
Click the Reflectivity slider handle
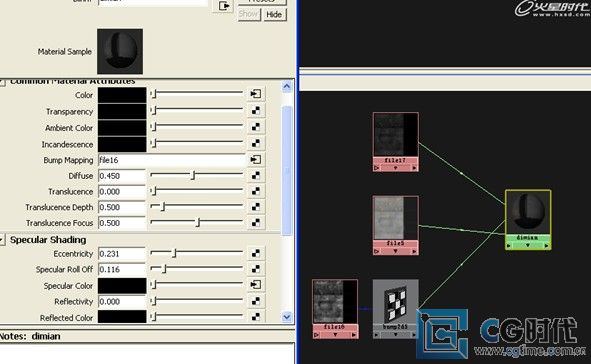153,301
